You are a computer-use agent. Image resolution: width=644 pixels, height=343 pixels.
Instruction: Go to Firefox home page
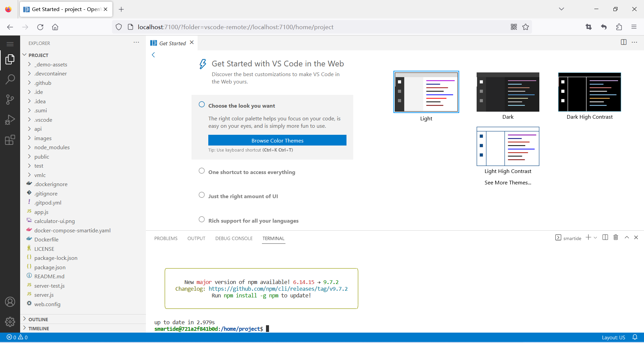coord(55,27)
